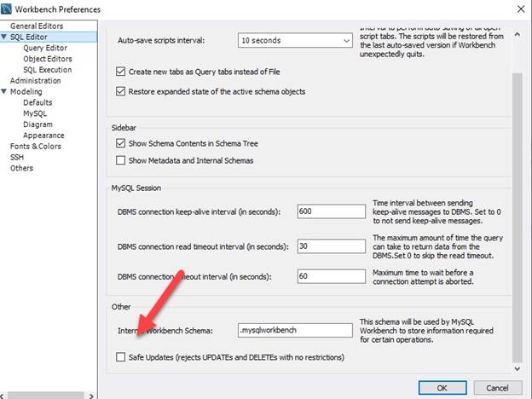
Task: Open Object Editors preferences
Action: 48,59
